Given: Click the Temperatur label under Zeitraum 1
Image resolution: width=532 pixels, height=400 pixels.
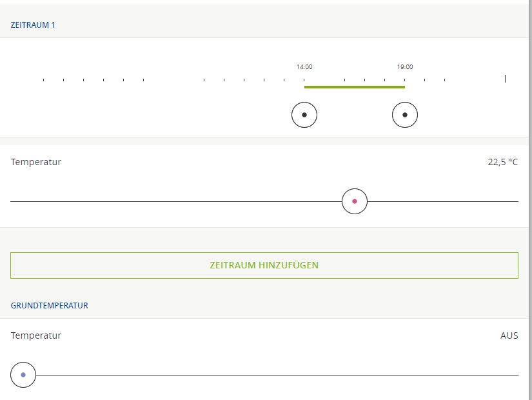Looking at the screenshot, I should point(36,162).
